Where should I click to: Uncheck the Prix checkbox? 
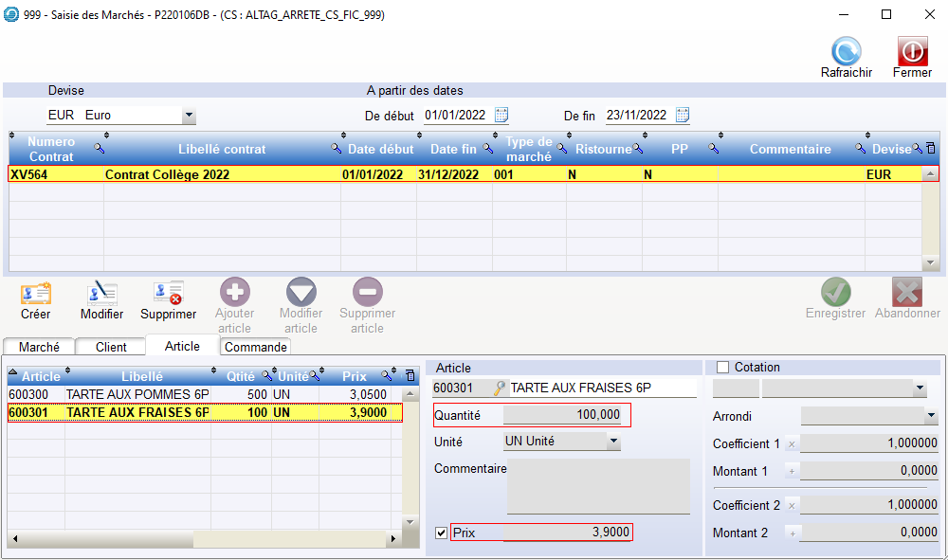[441, 533]
